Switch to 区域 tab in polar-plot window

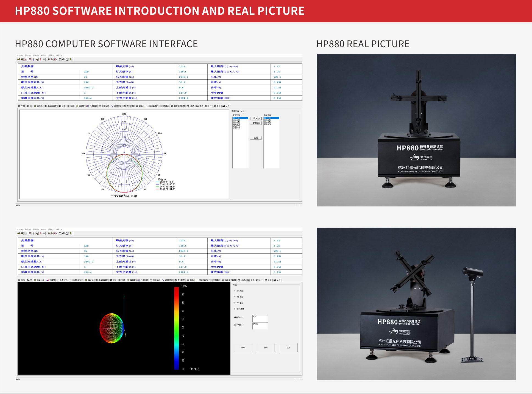[x=62, y=106]
